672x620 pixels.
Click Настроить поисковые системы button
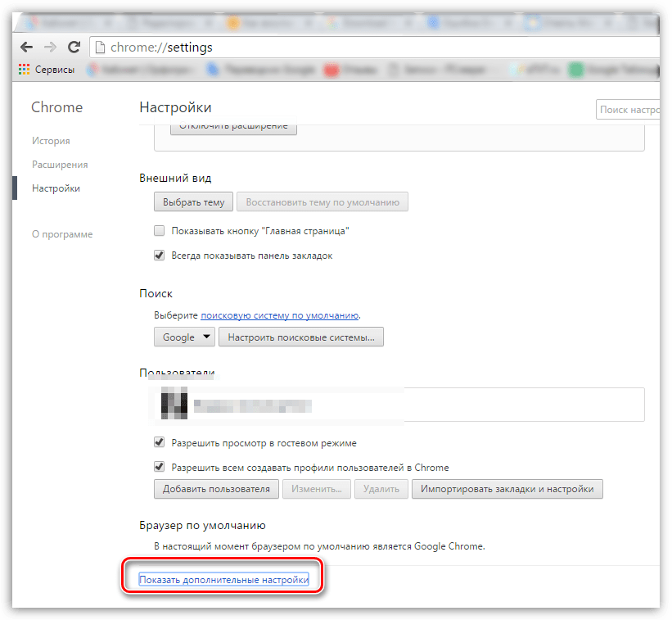(x=301, y=337)
